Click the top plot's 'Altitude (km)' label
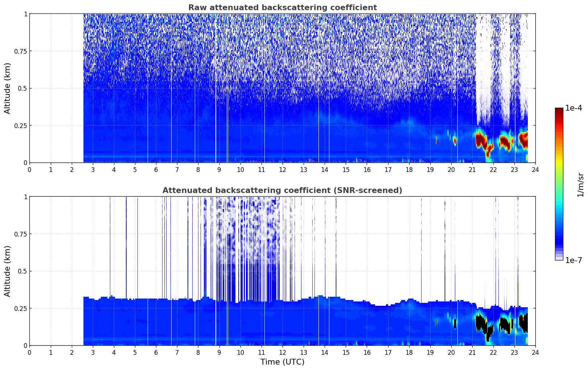 (8, 88)
